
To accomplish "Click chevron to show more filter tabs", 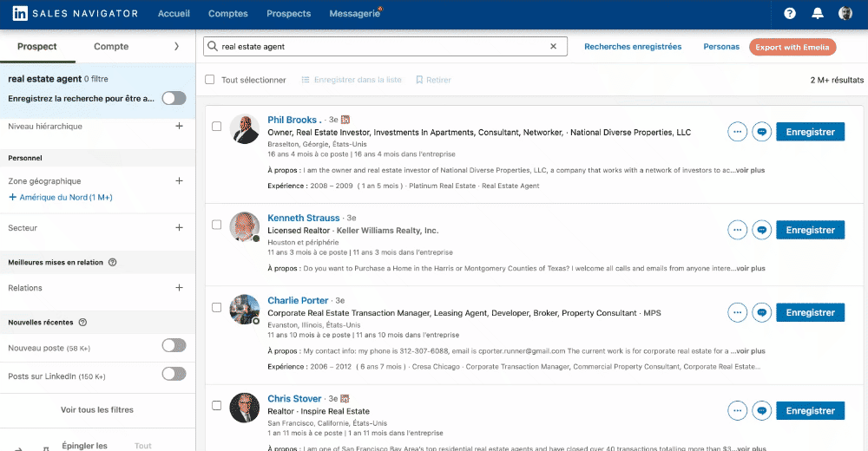I will click(x=176, y=47).
